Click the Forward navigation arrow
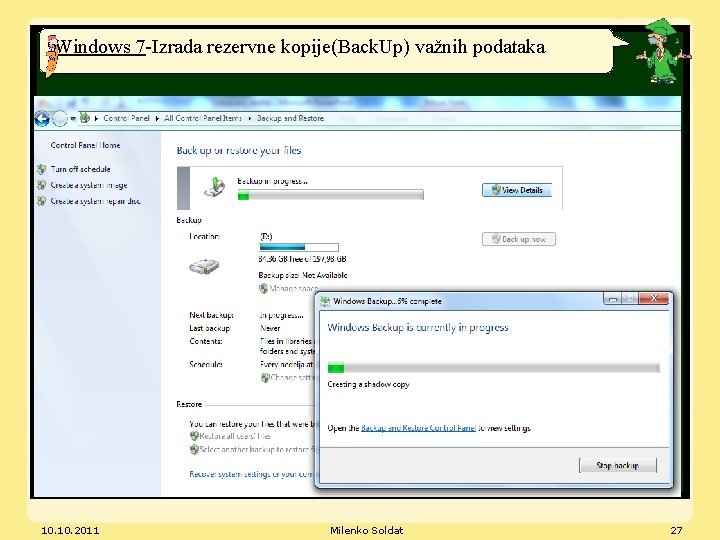Screen dimensions: 720x540 coord(60,119)
